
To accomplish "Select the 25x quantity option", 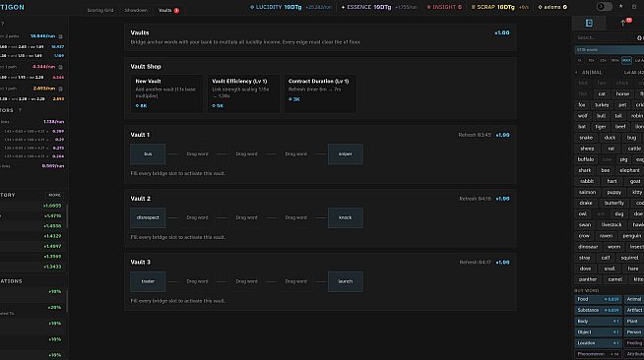I will [603, 60].
